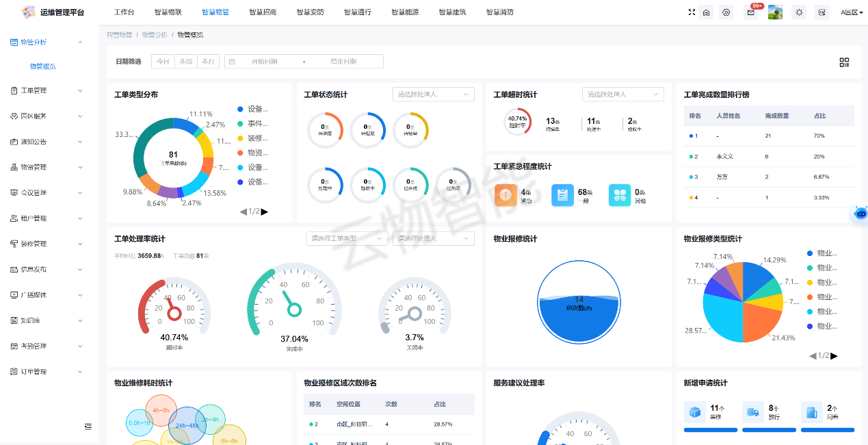Viewport: 868px width, 445px height.
Task: Click the 智慧物管 breadcrumb link
Action: click(120, 35)
